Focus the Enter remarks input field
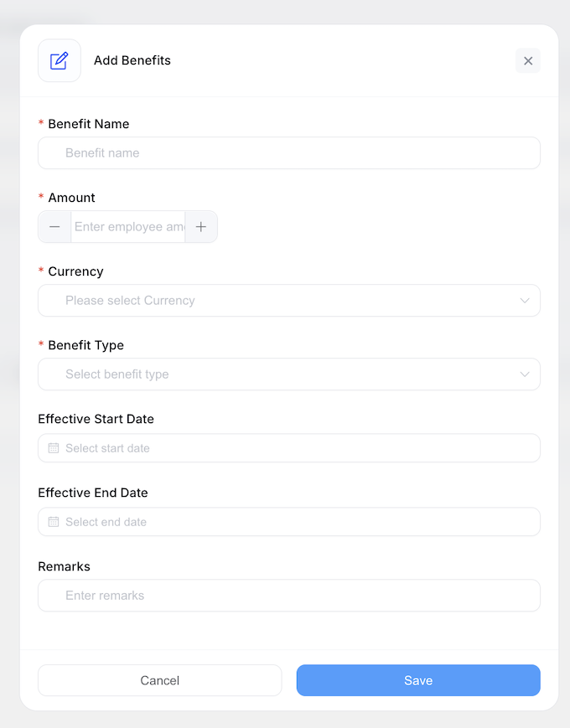The height and width of the screenshot is (728, 570). click(289, 596)
